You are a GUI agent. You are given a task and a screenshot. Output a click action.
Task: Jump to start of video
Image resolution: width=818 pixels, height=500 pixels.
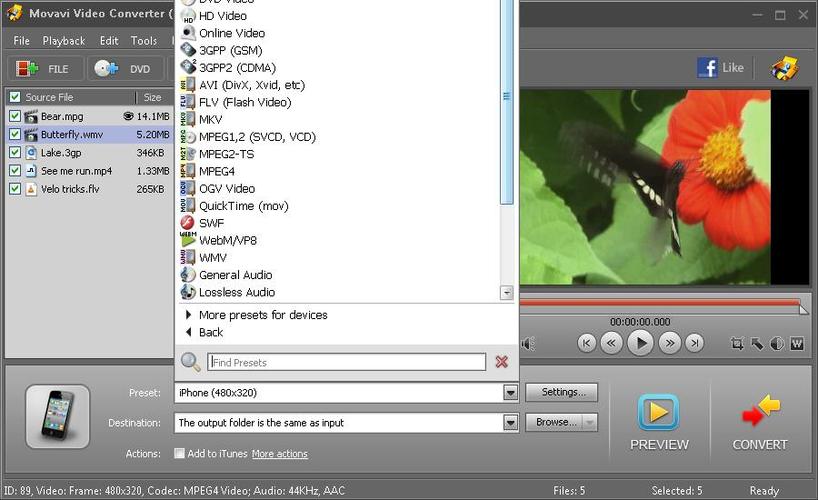[586, 343]
